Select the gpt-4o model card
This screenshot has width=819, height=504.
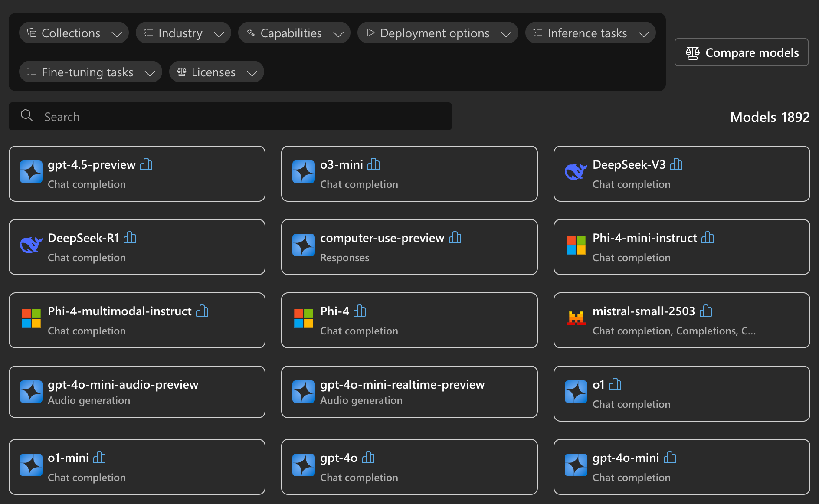(x=409, y=467)
